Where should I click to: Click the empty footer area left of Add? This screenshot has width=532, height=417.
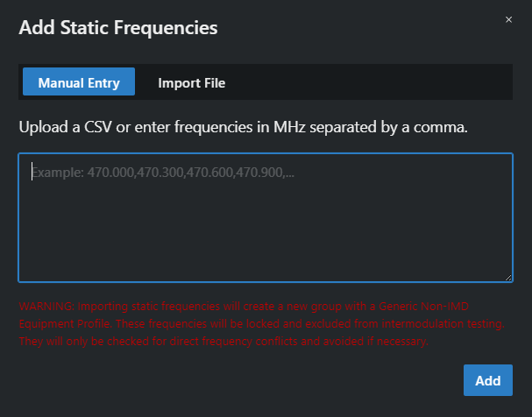pyautogui.click(x=237, y=380)
